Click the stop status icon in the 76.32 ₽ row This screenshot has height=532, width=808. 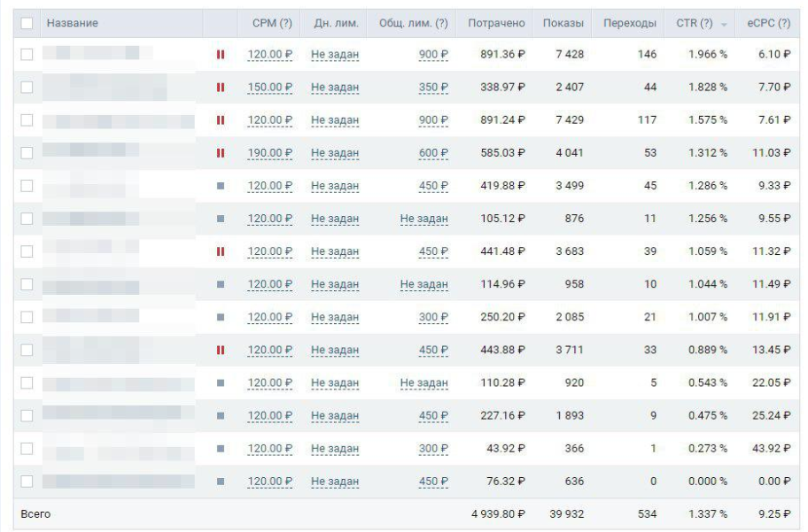tap(221, 482)
